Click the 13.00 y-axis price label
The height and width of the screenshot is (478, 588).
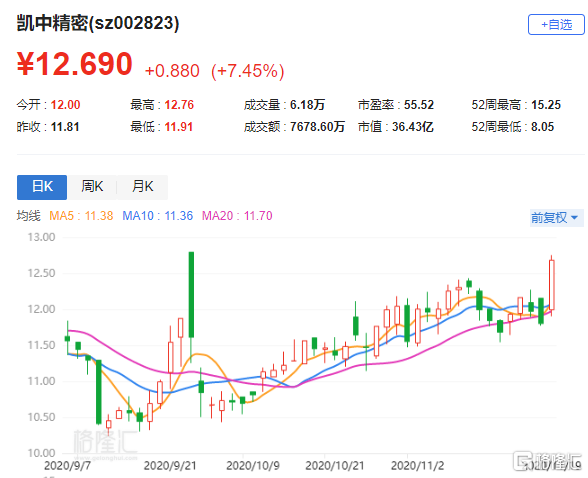tap(41, 237)
